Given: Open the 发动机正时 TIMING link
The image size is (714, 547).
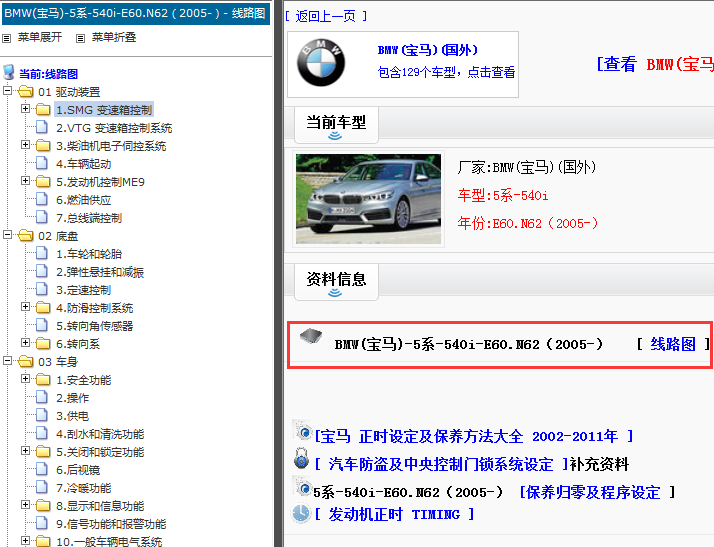Looking at the screenshot, I should 394,514.
